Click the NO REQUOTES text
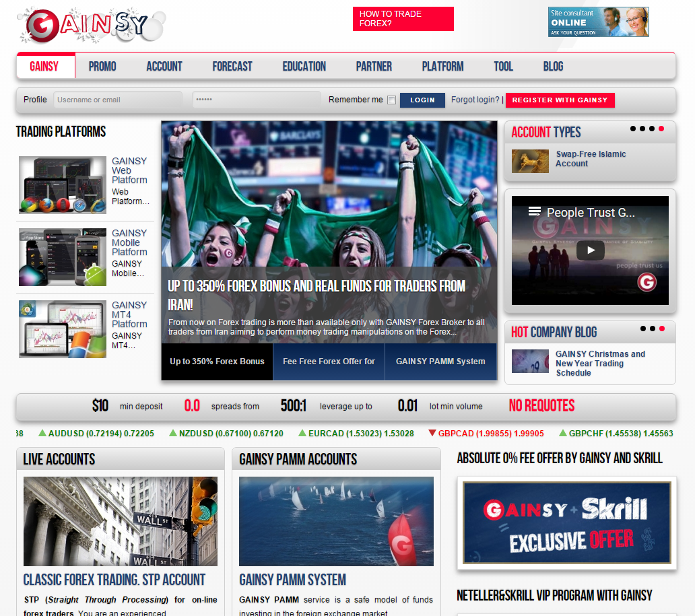 541,405
